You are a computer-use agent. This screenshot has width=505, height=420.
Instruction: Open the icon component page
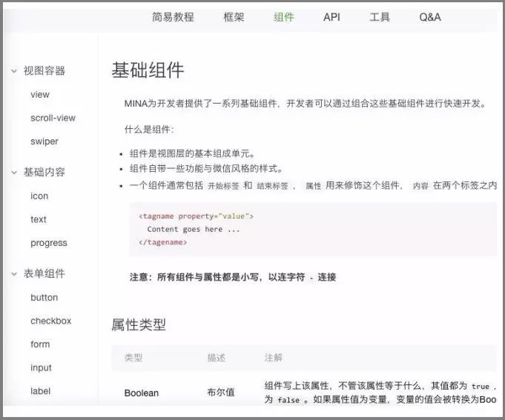pyautogui.click(x=39, y=196)
